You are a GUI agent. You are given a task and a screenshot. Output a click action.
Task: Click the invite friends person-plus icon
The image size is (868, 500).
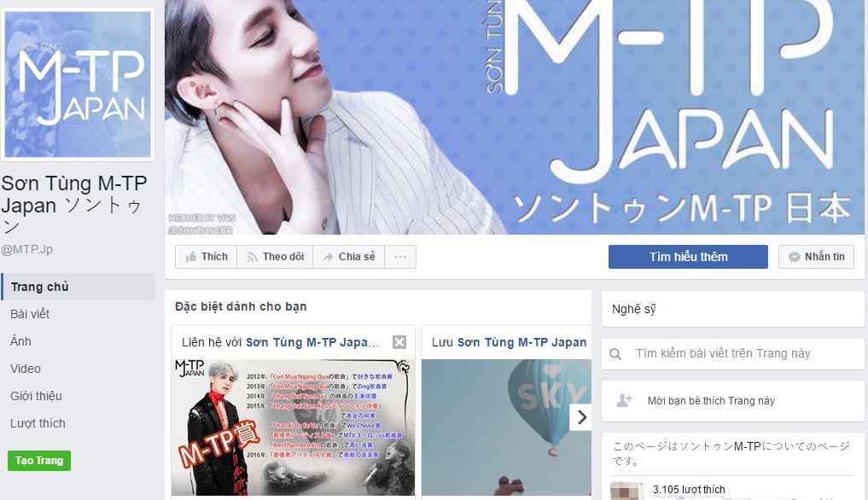[625, 400]
